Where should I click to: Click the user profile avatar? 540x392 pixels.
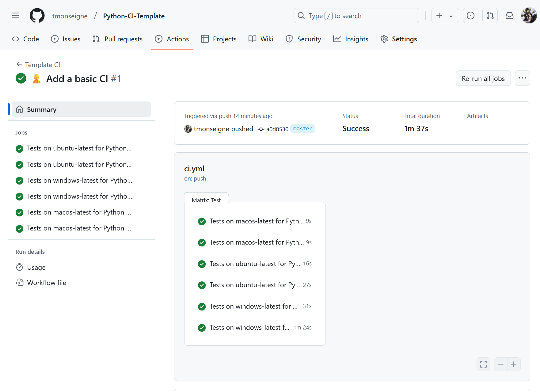[529, 16]
